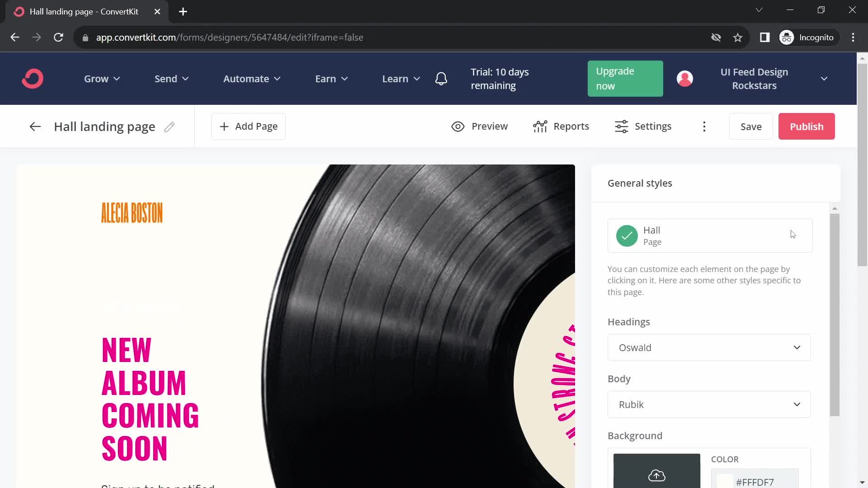Click Upgrade now button

625,79
